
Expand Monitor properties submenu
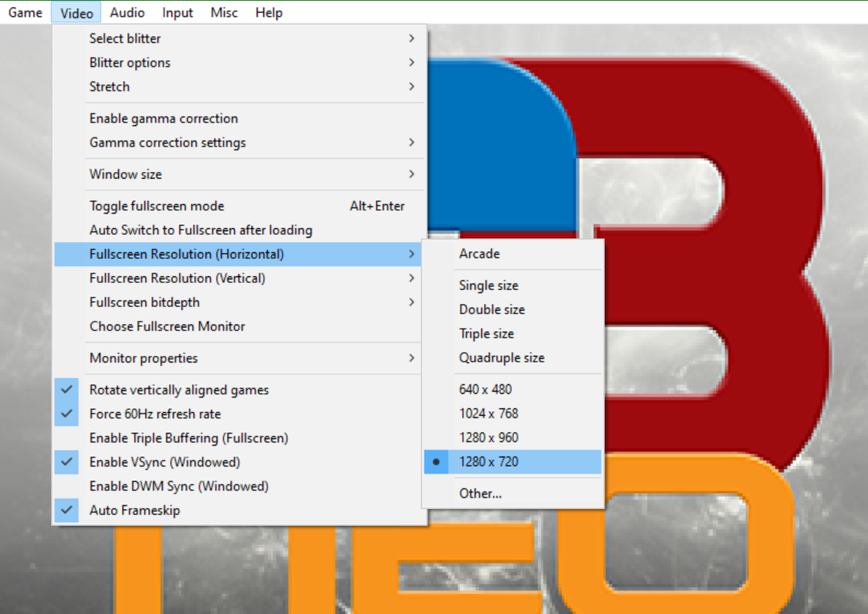239,358
